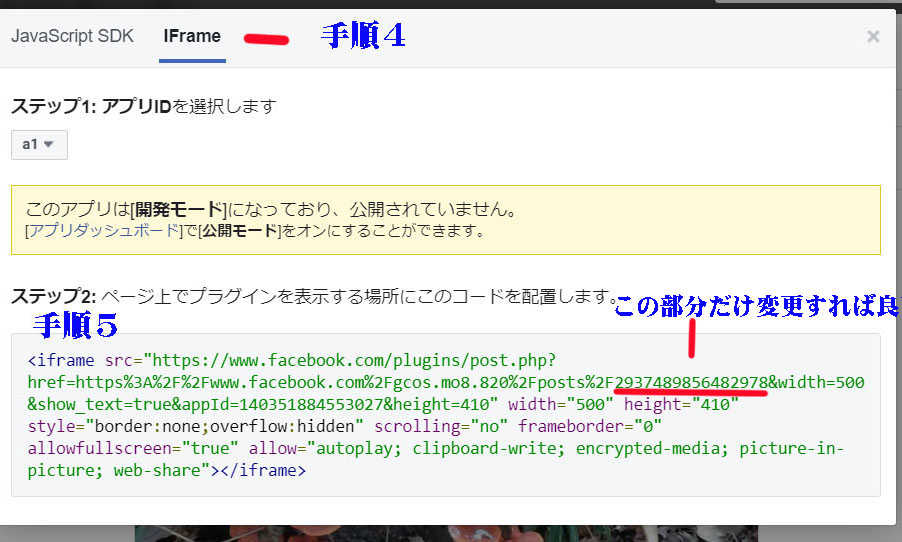
Task: Close the embed code dialog
Action: [x=873, y=37]
